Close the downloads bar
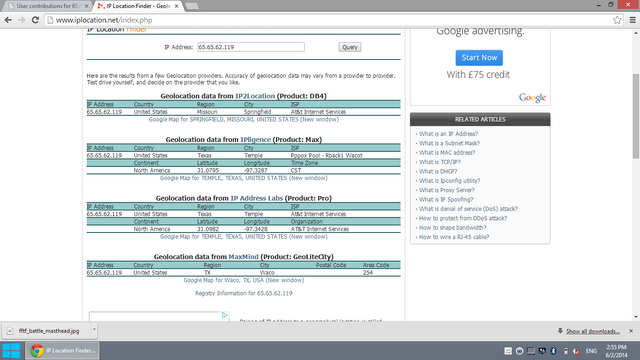The height and width of the screenshot is (360, 640). pyautogui.click(x=631, y=331)
